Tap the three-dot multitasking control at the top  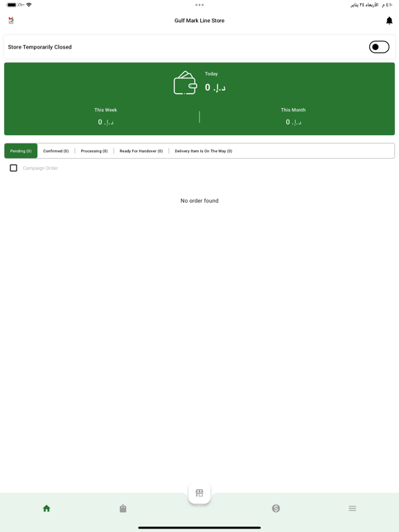pos(199,5)
